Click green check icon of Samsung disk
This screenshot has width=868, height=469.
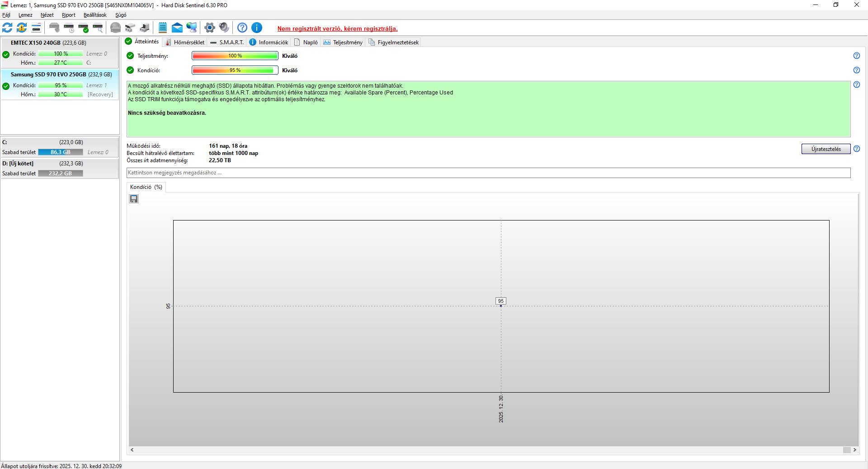point(6,86)
